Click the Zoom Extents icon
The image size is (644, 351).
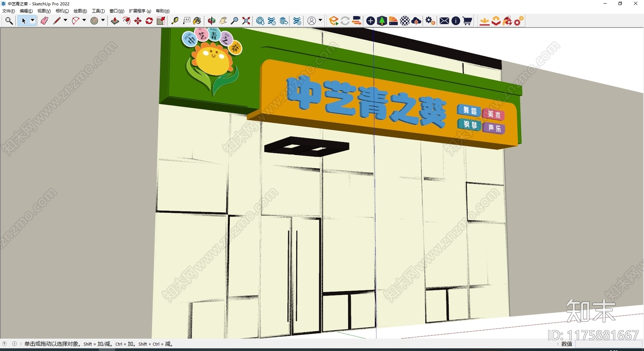(x=246, y=21)
